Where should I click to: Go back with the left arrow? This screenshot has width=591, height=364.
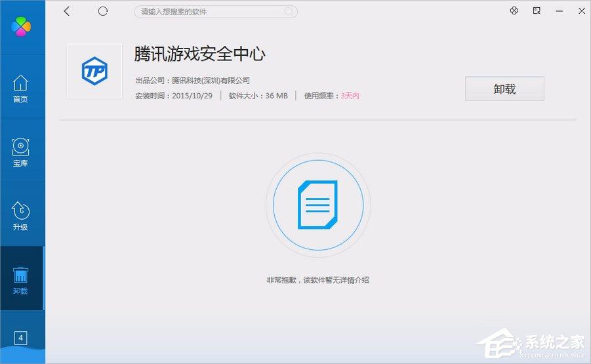[x=67, y=11]
